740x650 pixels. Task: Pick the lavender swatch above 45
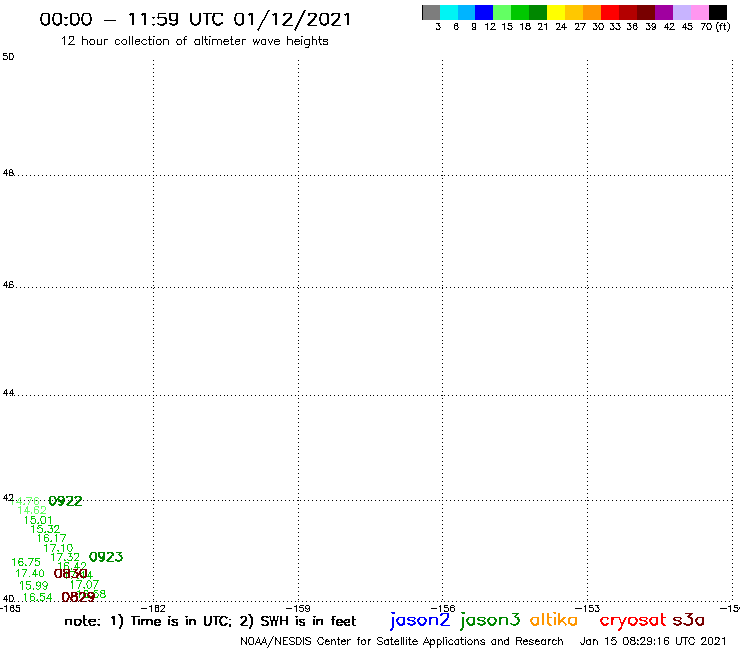[x=682, y=13]
